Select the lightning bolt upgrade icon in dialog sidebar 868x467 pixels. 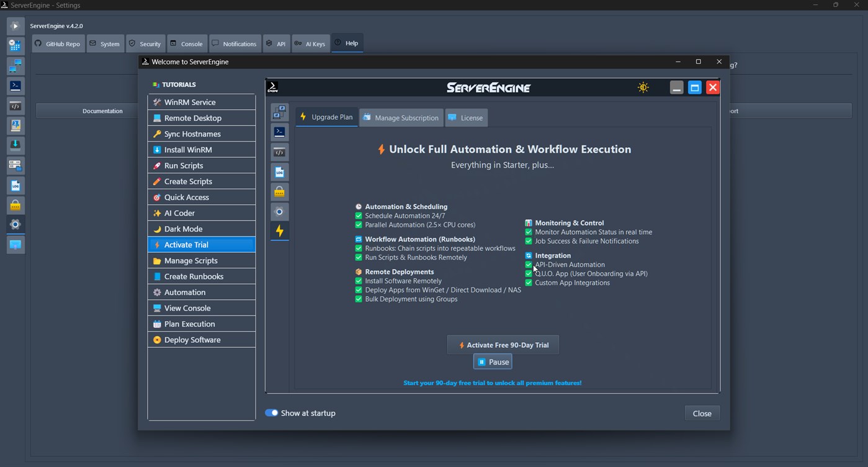click(x=279, y=231)
